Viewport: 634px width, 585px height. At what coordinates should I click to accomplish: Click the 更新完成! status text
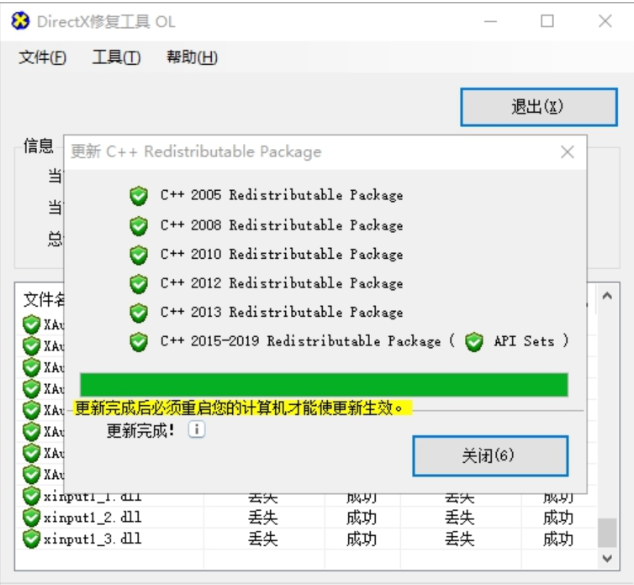(141, 431)
